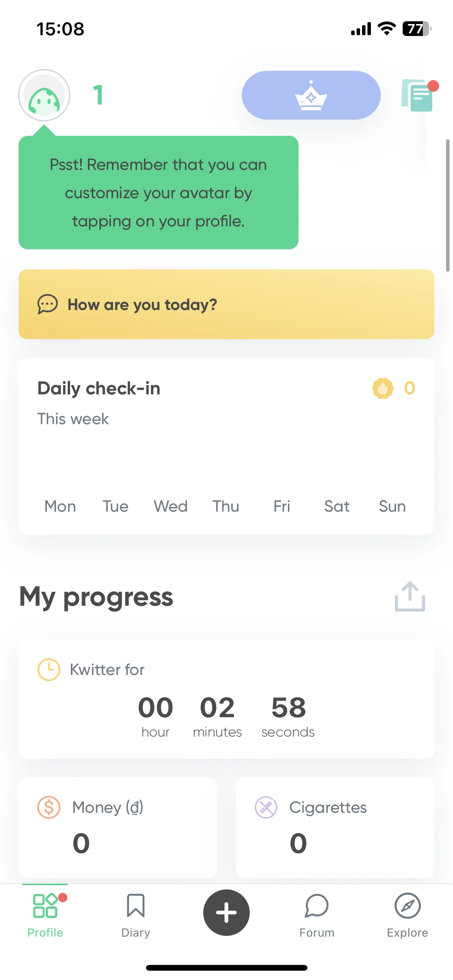The image size is (453, 980).
Task: Share progress using the upload icon
Action: pyautogui.click(x=410, y=597)
